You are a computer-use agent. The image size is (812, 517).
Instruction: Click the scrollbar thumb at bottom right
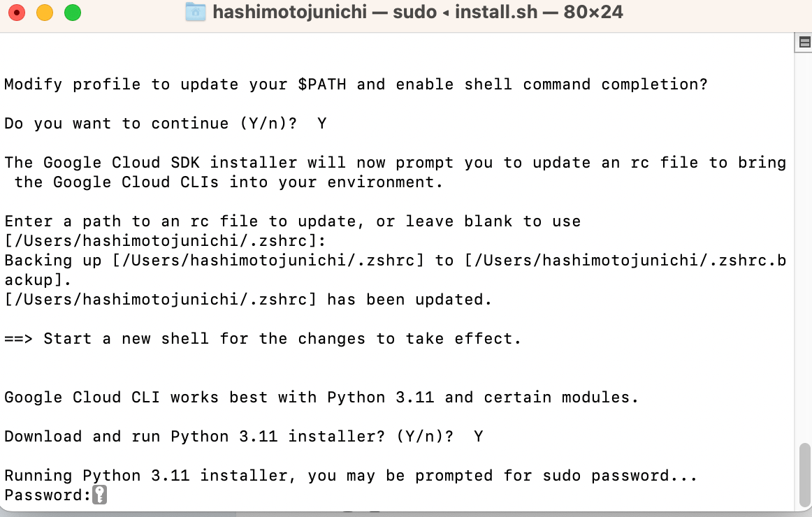[x=804, y=474]
